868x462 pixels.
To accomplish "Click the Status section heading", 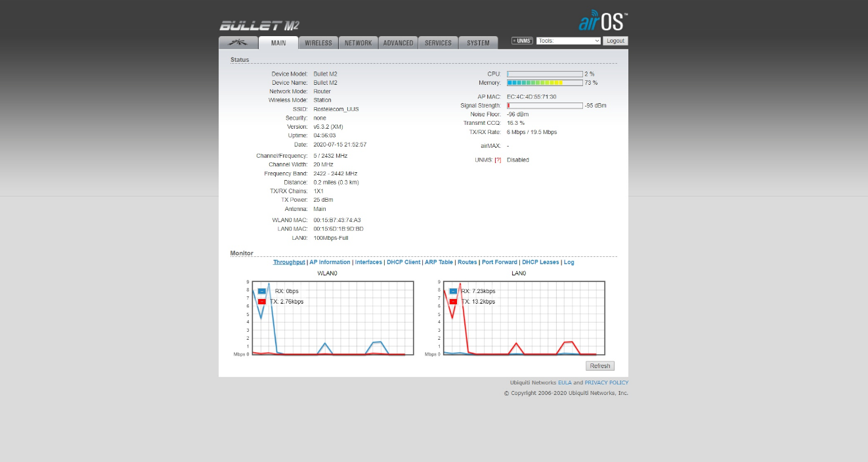I will [x=240, y=60].
